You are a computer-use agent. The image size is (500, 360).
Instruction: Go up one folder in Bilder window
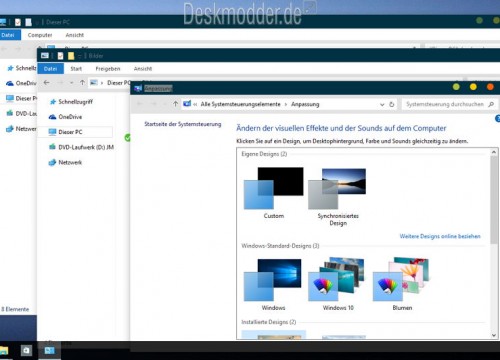(x=82, y=82)
